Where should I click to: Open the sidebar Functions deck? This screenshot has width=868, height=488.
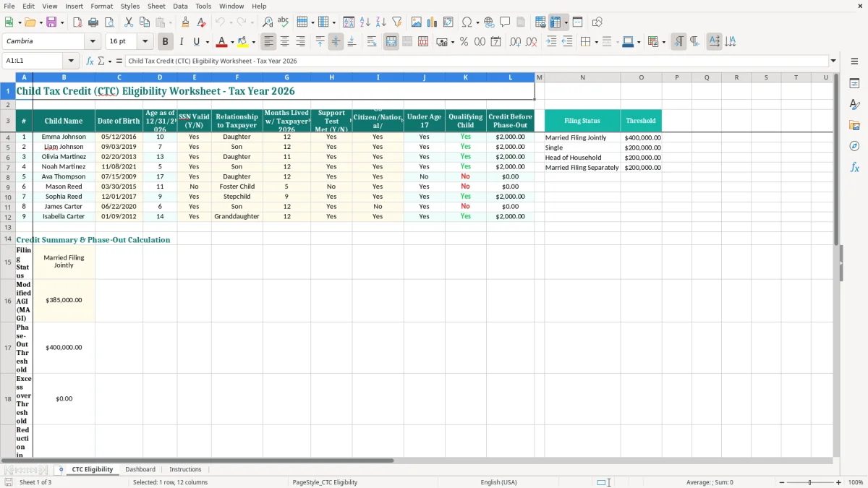854,167
